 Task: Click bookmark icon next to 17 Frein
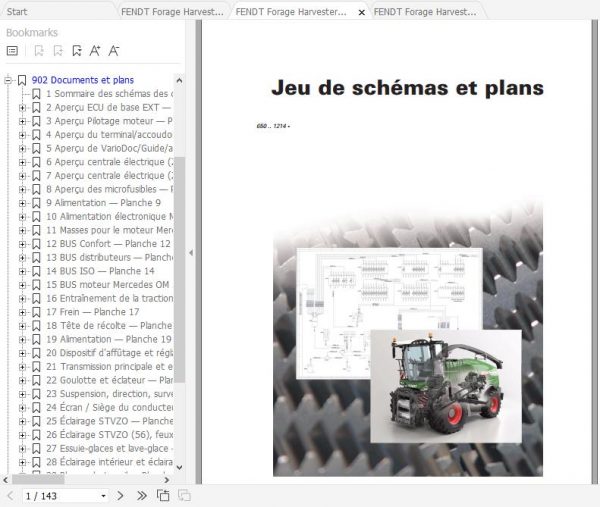tap(36, 312)
